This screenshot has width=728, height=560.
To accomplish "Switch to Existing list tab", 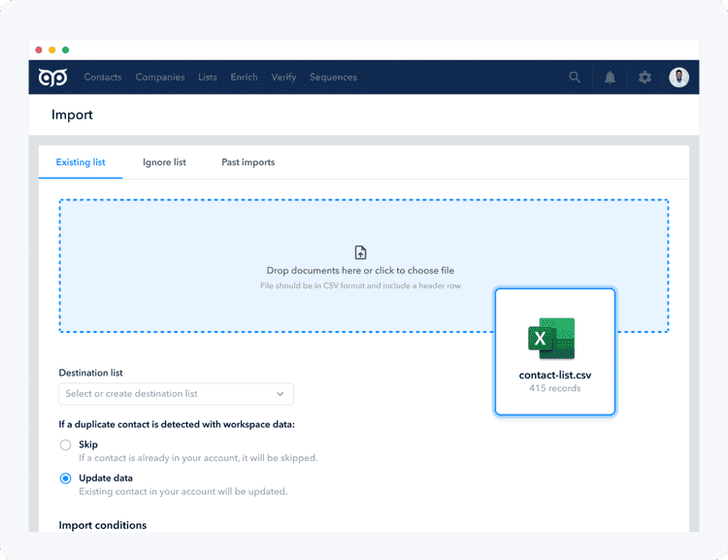I will (x=81, y=162).
